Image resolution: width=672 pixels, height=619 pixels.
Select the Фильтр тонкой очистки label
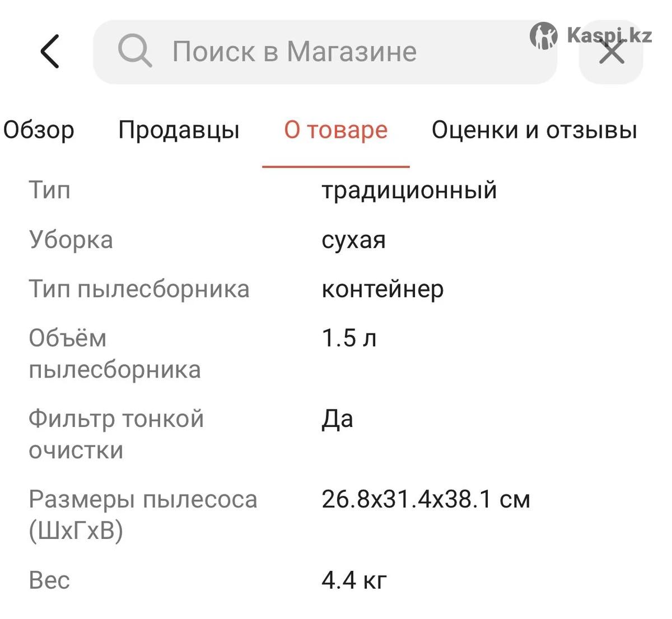pos(116,434)
